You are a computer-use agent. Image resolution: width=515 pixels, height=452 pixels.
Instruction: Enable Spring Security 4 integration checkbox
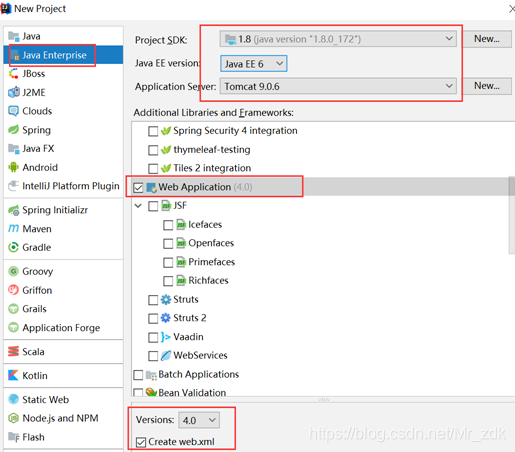pyautogui.click(x=153, y=131)
